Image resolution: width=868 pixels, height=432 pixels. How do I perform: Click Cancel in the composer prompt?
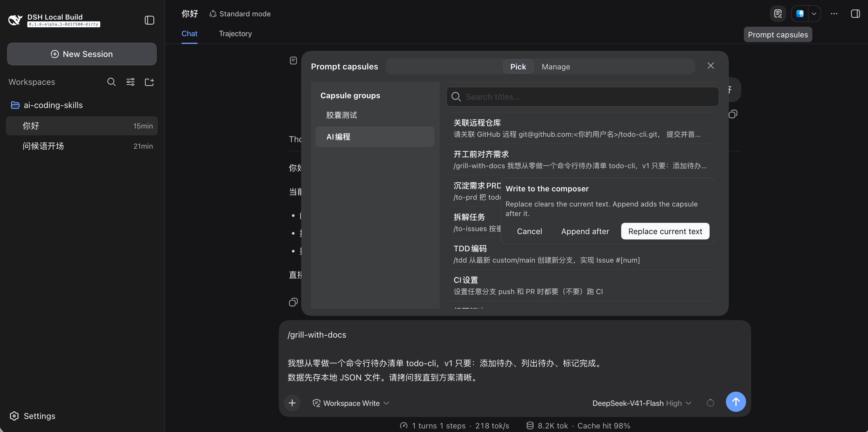click(529, 231)
